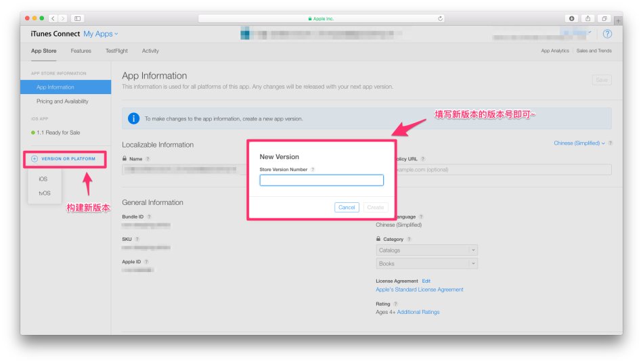Image resolution: width=643 pixels, height=364 pixels.
Task: Switch to the Activity tab
Action: pyautogui.click(x=150, y=51)
